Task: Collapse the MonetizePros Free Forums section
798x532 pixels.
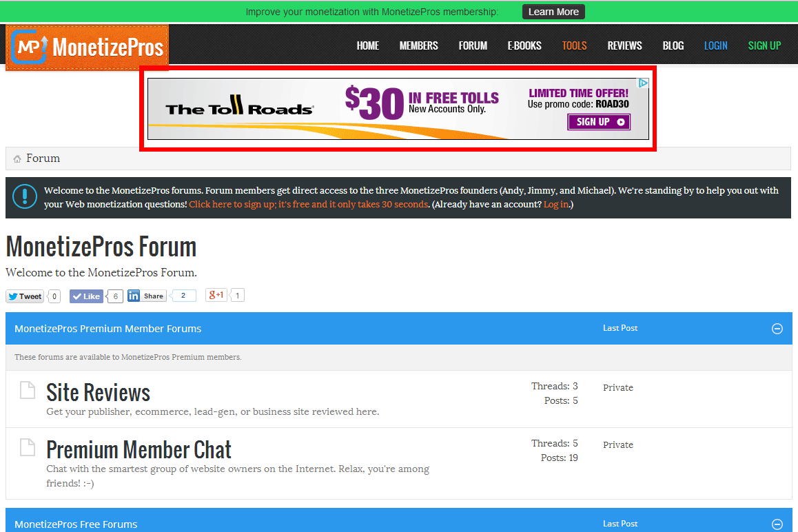Action: (777, 524)
